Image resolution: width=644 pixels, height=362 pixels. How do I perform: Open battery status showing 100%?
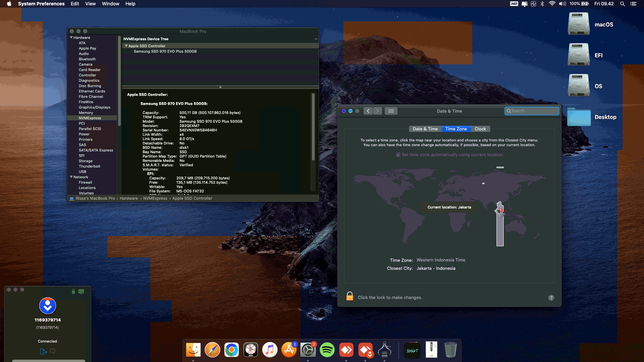(x=579, y=4)
